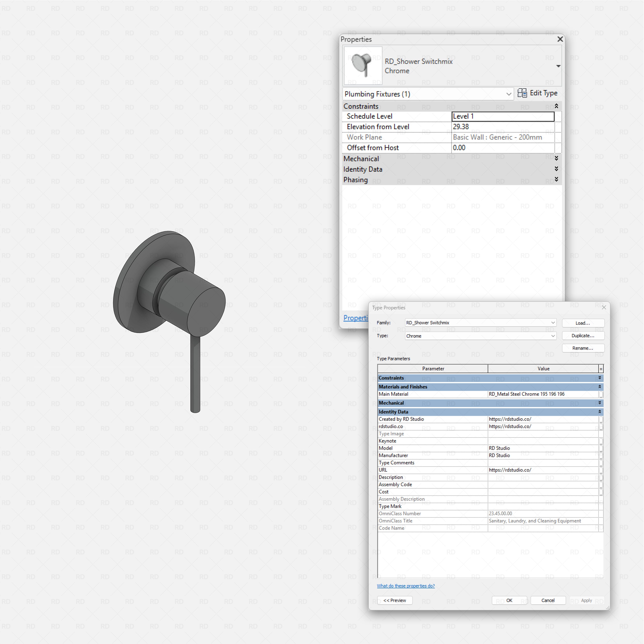This screenshot has width=644, height=644.
Task: Click the OmniClass Title value cell
Action: [x=543, y=521]
